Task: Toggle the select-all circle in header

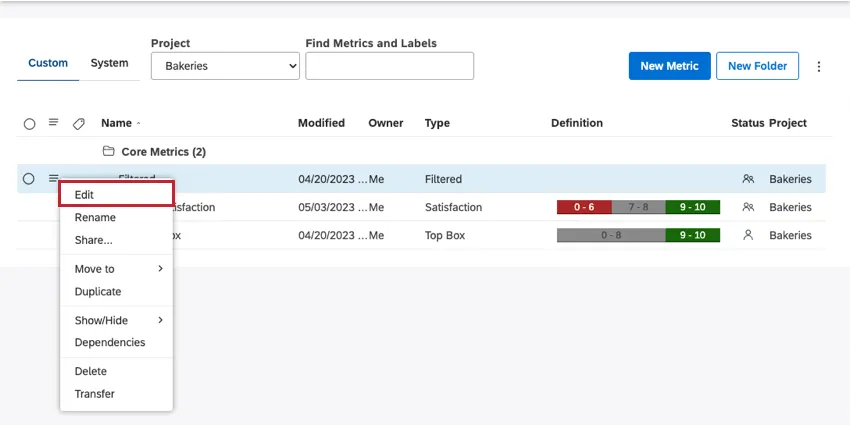Action: click(29, 123)
